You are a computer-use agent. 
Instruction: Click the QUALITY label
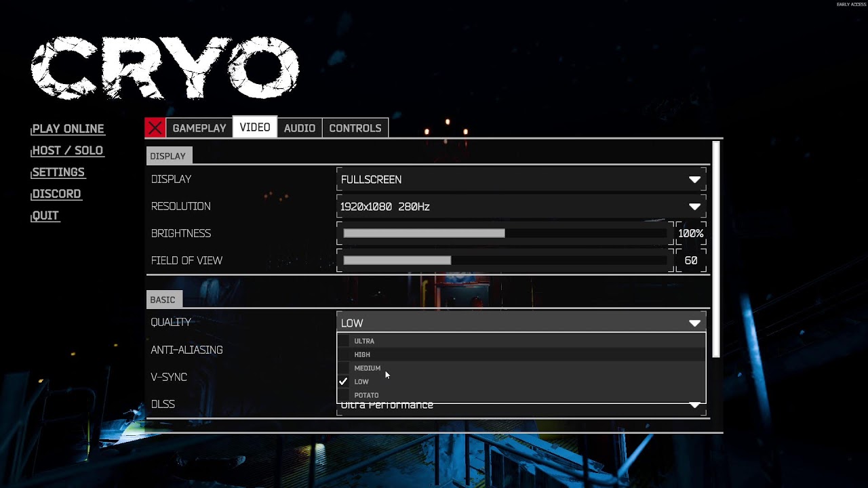tap(171, 322)
